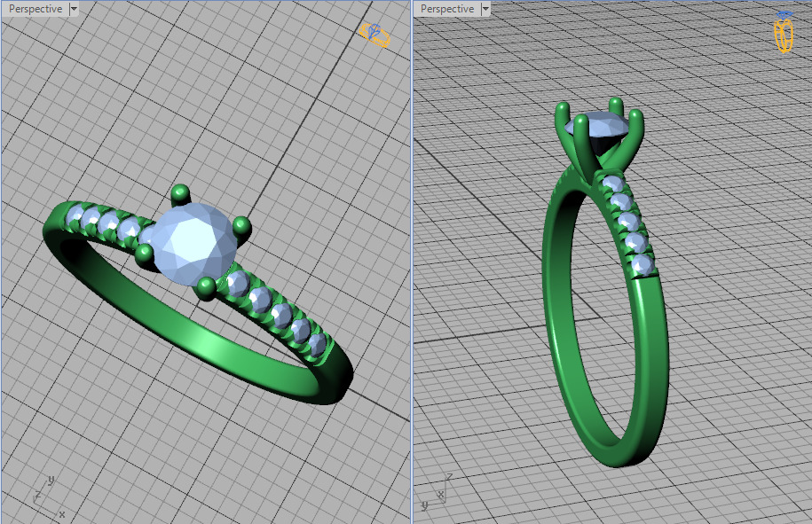Image resolution: width=812 pixels, height=524 pixels.
Task: Click the XYZ axis indicator in left viewport
Action: (x=49, y=497)
